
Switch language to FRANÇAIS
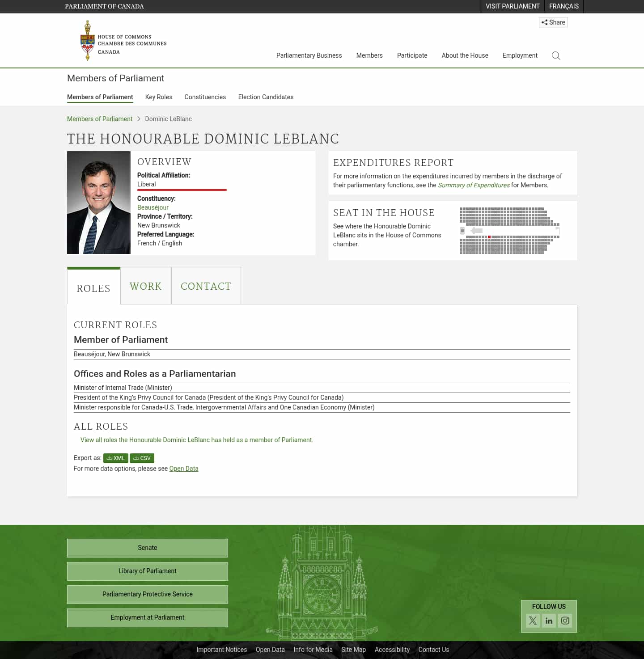pyautogui.click(x=563, y=6)
